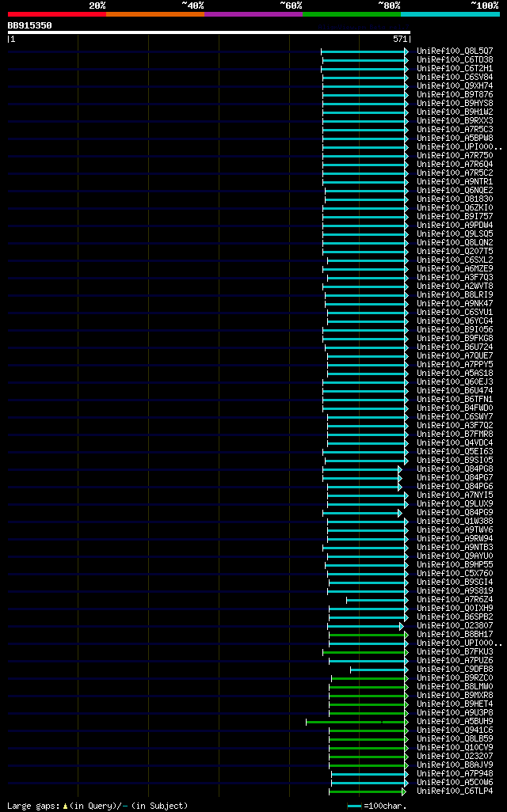Viewport: 507px width, 812px height.
Task: Open the UniRef100_O81830 hit label
Action: [456, 199]
